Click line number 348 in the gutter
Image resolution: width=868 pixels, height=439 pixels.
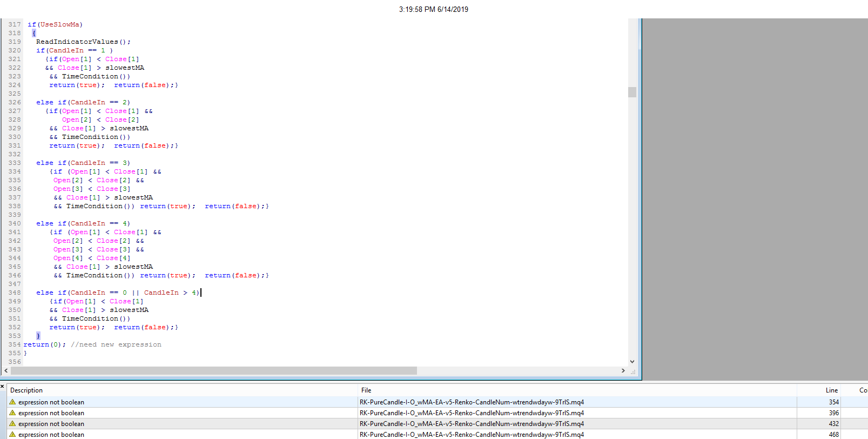tap(15, 292)
